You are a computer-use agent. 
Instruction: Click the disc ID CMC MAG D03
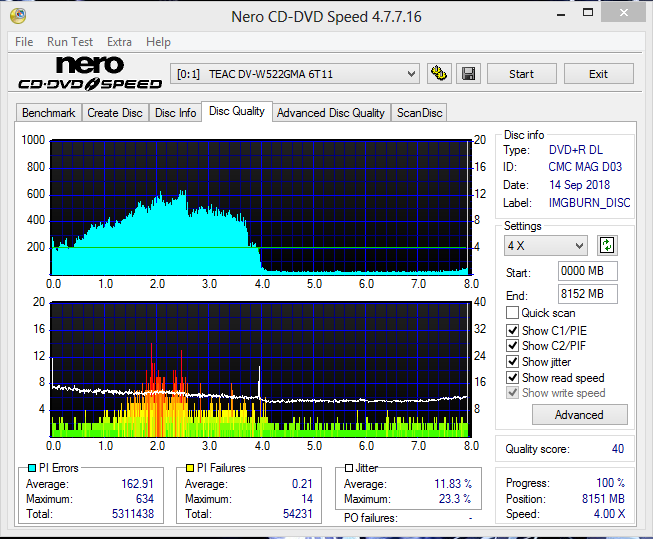585,167
